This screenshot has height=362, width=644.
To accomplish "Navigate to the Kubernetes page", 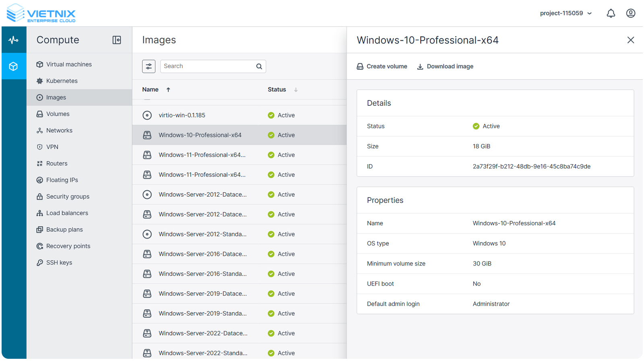I will click(x=62, y=81).
